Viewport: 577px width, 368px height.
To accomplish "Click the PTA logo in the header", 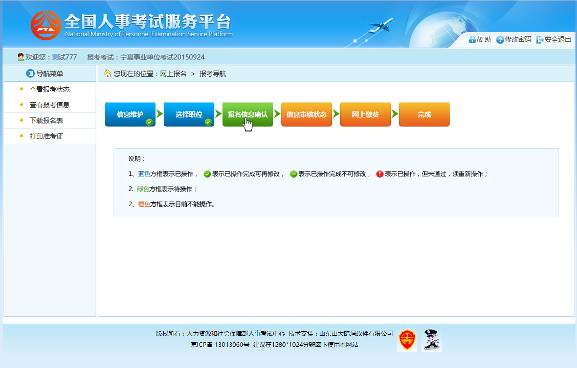I will (x=46, y=25).
